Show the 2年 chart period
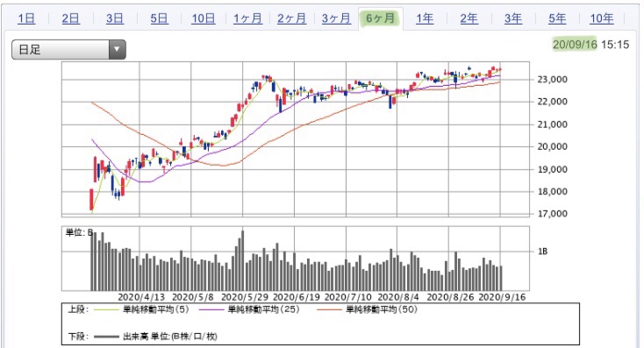This screenshot has width=644, height=348. click(x=469, y=18)
